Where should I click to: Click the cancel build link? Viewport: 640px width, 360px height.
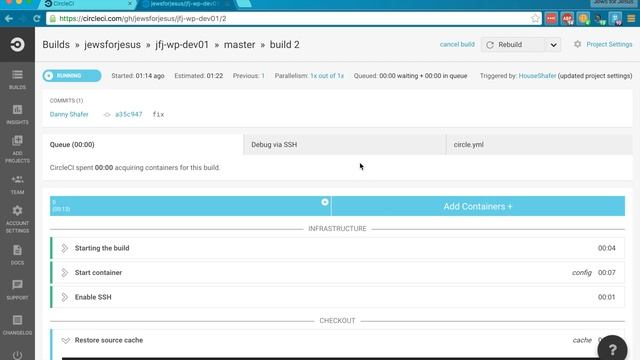pos(457,44)
